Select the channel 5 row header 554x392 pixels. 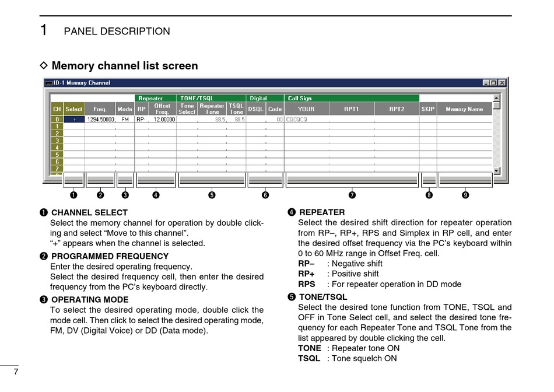tap(57, 155)
